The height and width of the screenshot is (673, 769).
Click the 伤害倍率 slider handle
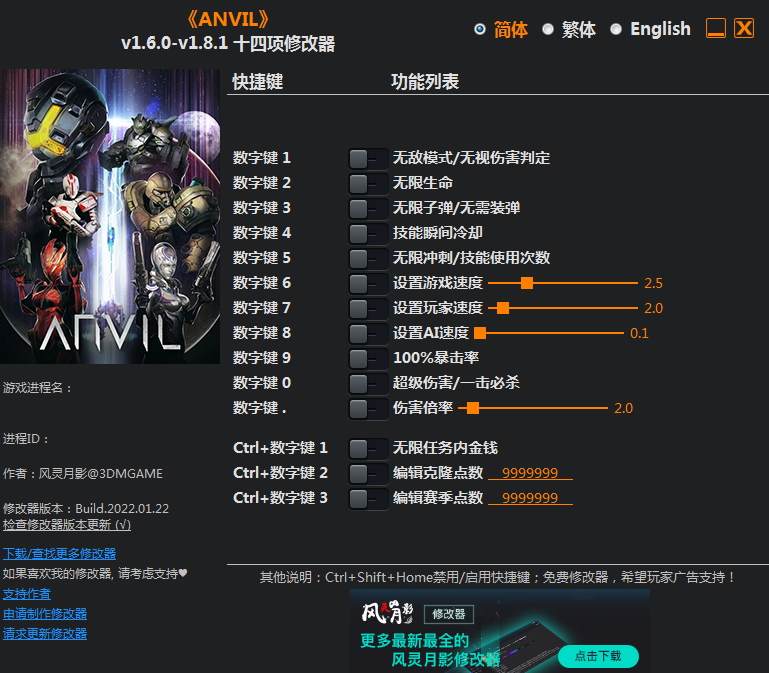coord(473,408)
